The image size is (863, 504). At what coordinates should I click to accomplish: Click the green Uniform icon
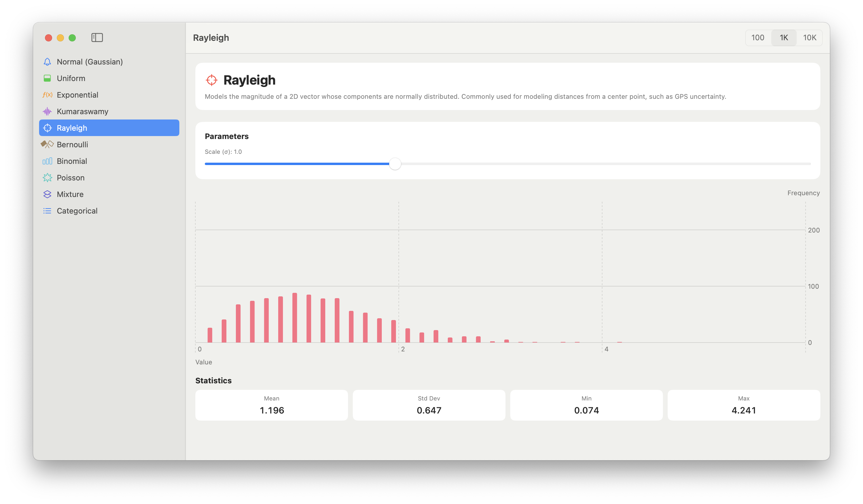click(47, 78)
